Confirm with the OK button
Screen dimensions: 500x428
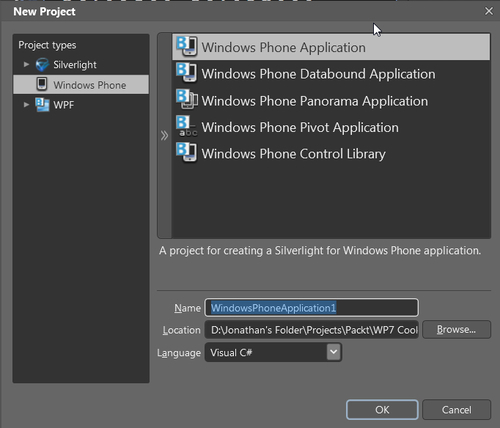[382, 409]
